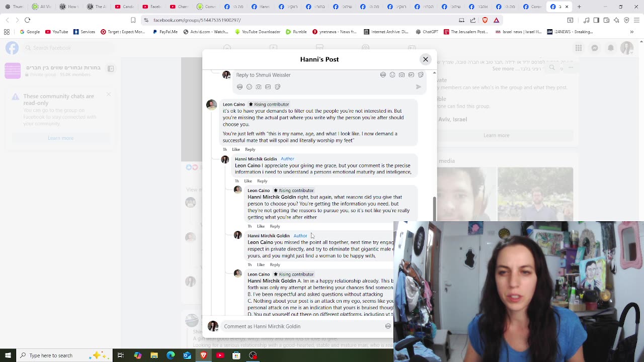Image resolution: width=644 pixels, height=362 pixels.
Task: Reply to Hanni's 'I appreciate your giving me grace' comment
Action: point(262,181)
